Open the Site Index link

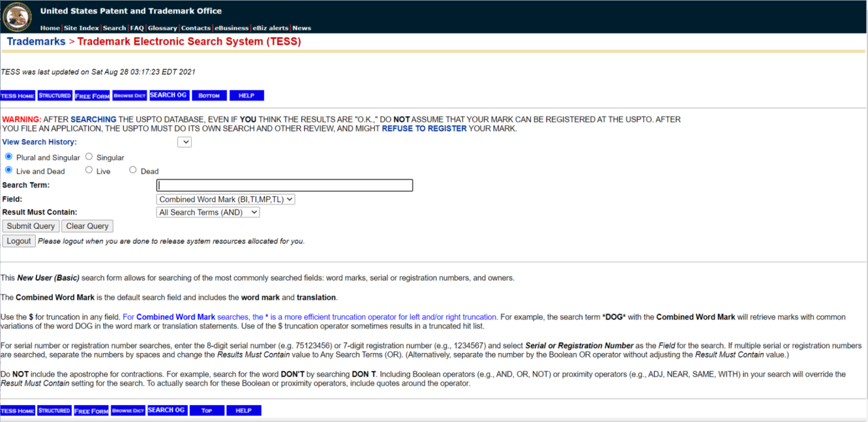[81, 28]
